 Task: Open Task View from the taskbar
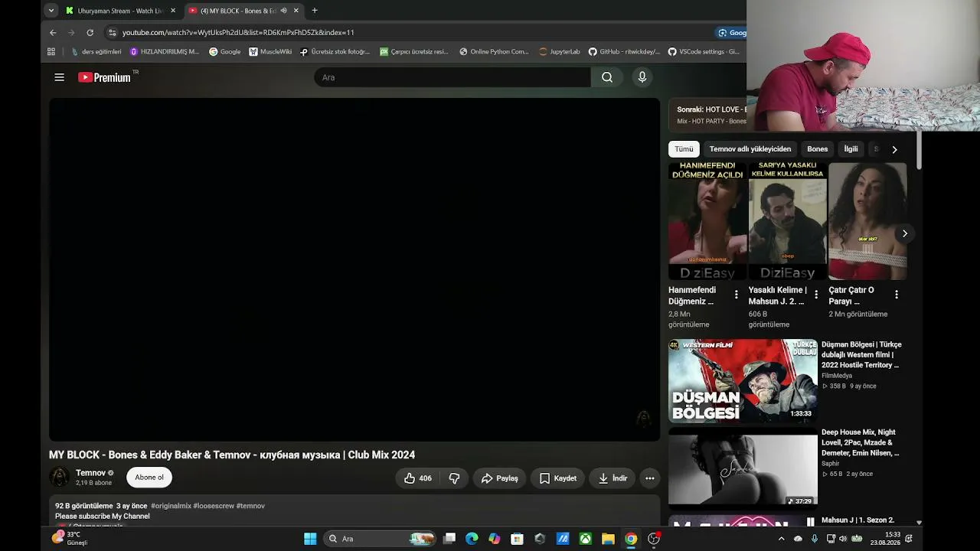449,539
